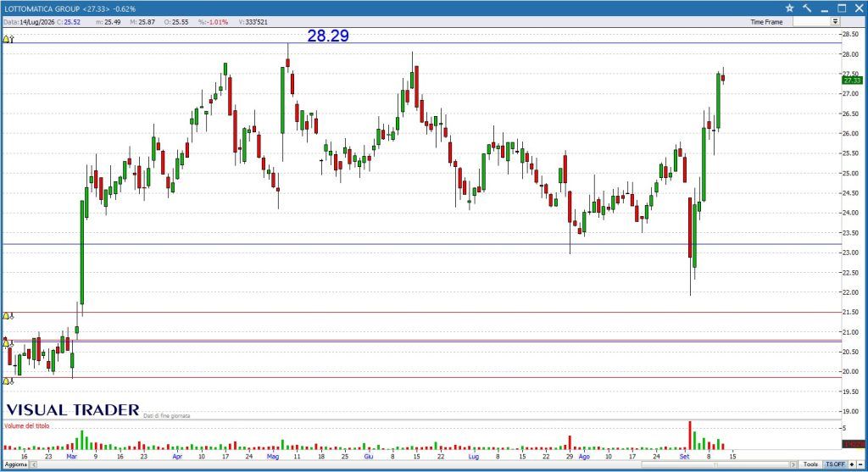Image resolution: width=868 pixels, height=472 pixels.
Task: Click the 'Volume del titolo' label
Action: (27, 425)
